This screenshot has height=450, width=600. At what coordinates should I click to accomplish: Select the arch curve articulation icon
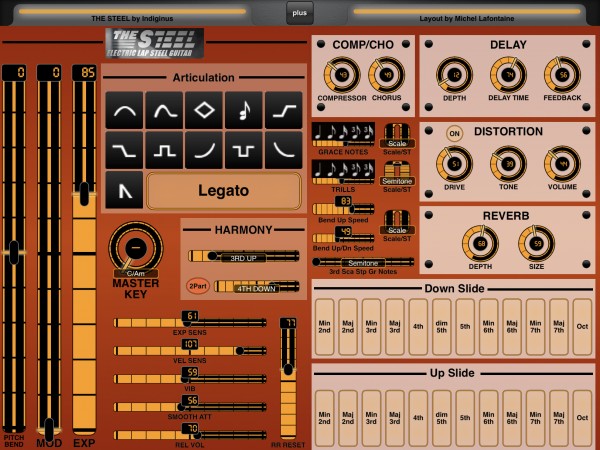pyautogui.click(x=124, y=110)
